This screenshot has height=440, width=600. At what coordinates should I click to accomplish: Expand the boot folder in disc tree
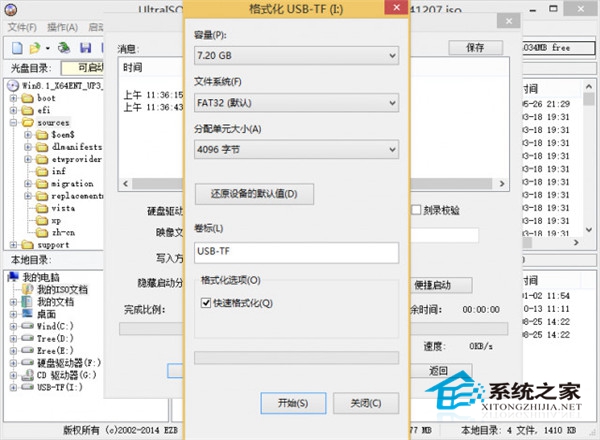[x=13, y=98]
